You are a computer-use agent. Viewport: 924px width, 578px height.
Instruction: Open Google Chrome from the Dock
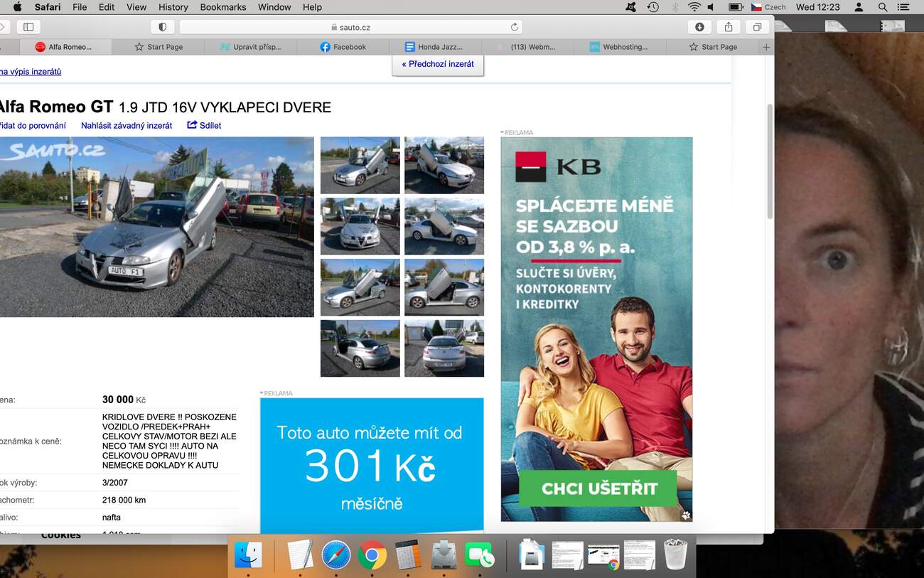[x=372, y=555]
